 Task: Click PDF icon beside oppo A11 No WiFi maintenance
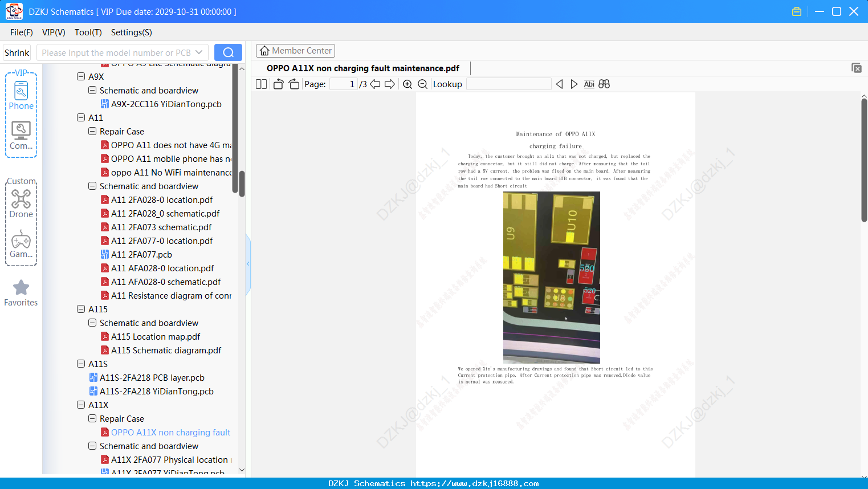tap(105, 173)
